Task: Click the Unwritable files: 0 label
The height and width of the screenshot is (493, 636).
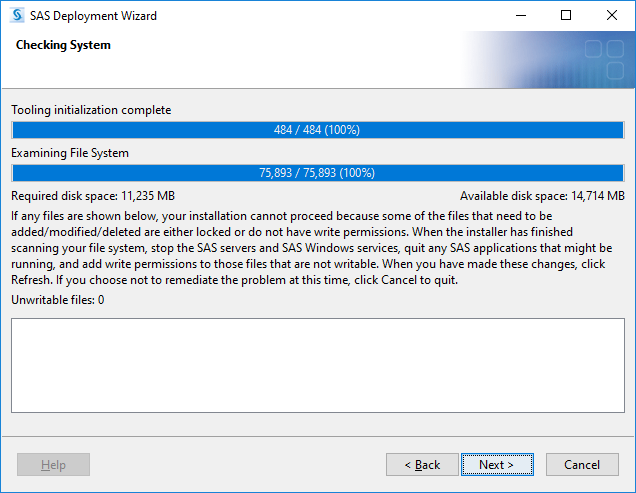Action: click(x=58, y=300)
